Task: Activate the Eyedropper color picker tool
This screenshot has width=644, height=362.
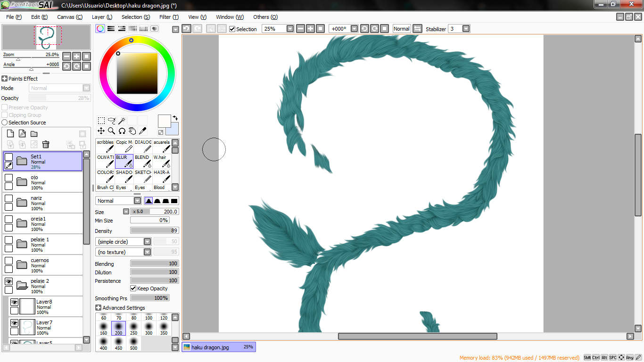Action: (142, 131)
